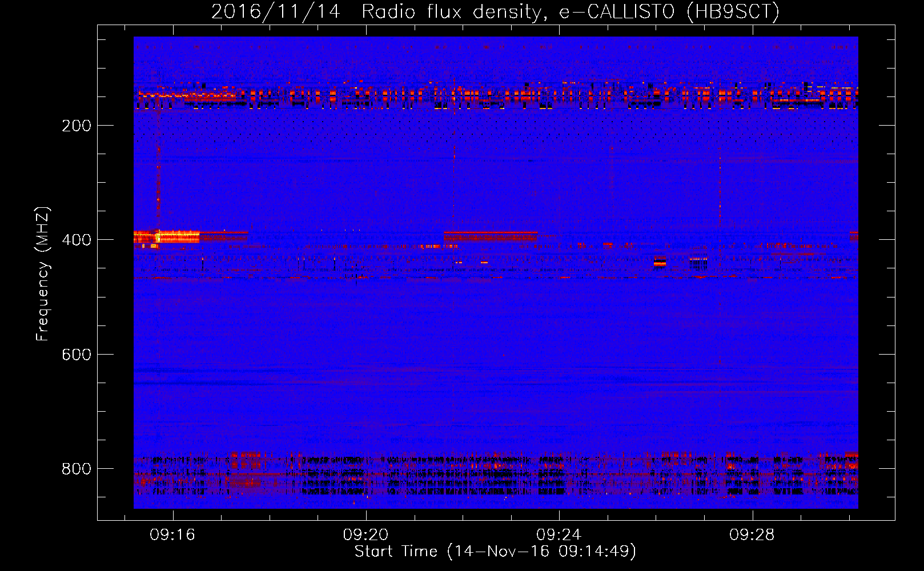
Task: Click the 400 frequency tick label
Action: 77,240
